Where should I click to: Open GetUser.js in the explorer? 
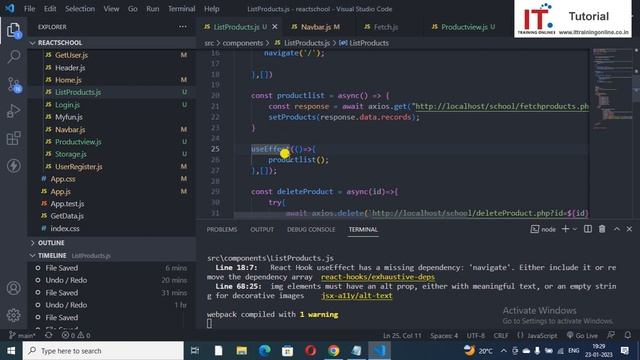pos(71,55)
